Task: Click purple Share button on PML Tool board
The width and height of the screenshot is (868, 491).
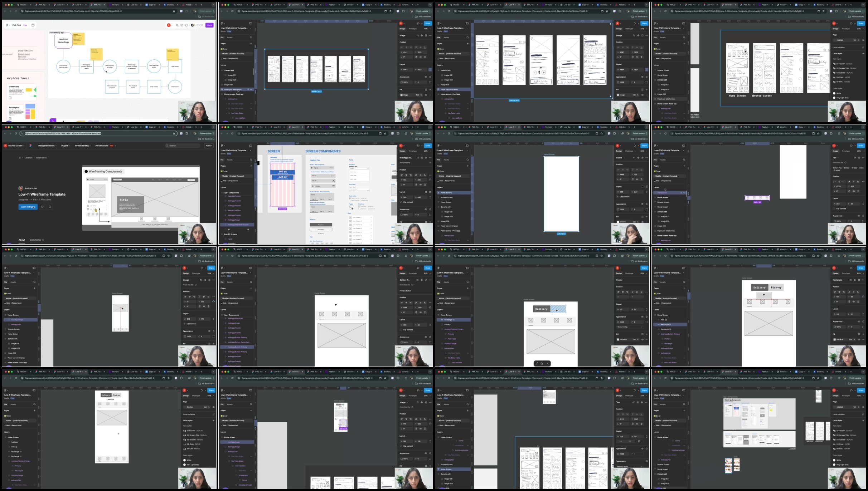Action: pos(209,25)
